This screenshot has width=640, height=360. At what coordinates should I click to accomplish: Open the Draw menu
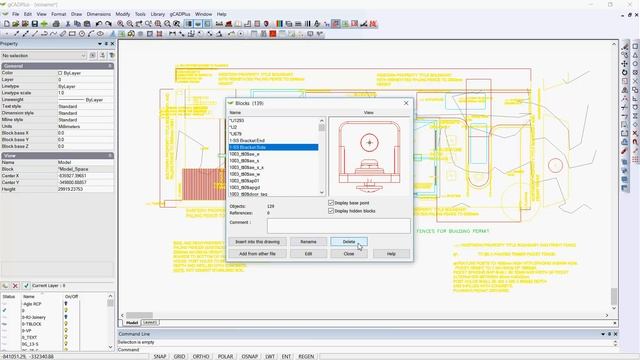point(76,14)
